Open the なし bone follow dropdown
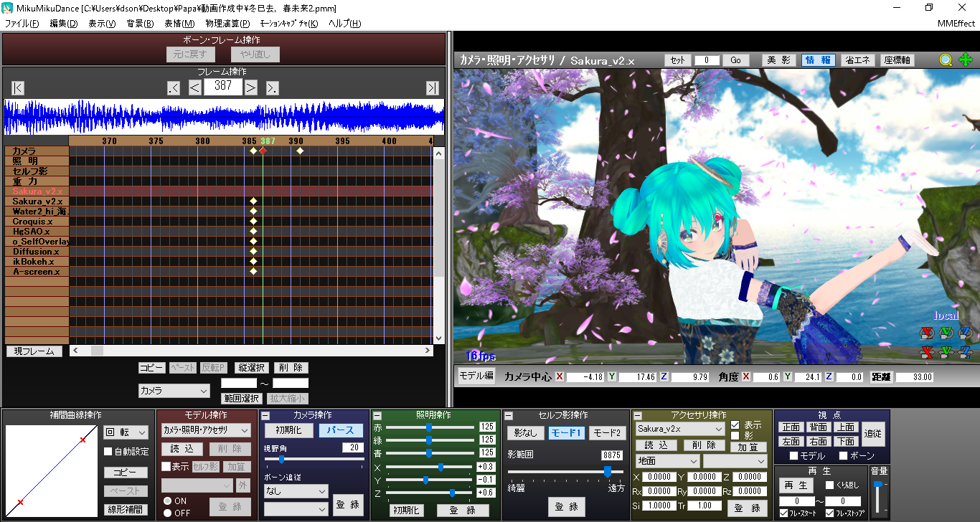The image size is (980, 522). [x=296, y=491]
